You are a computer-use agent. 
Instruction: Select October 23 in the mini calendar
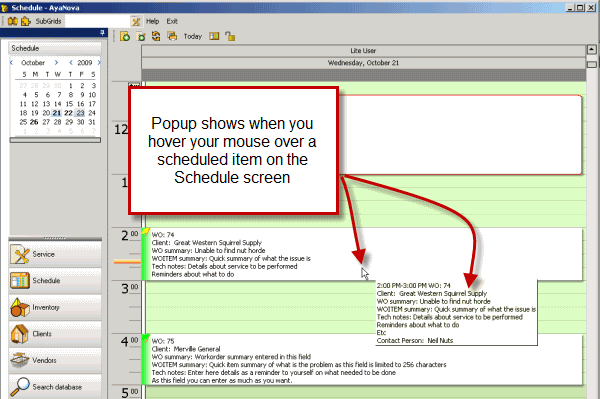coord(80,113)
